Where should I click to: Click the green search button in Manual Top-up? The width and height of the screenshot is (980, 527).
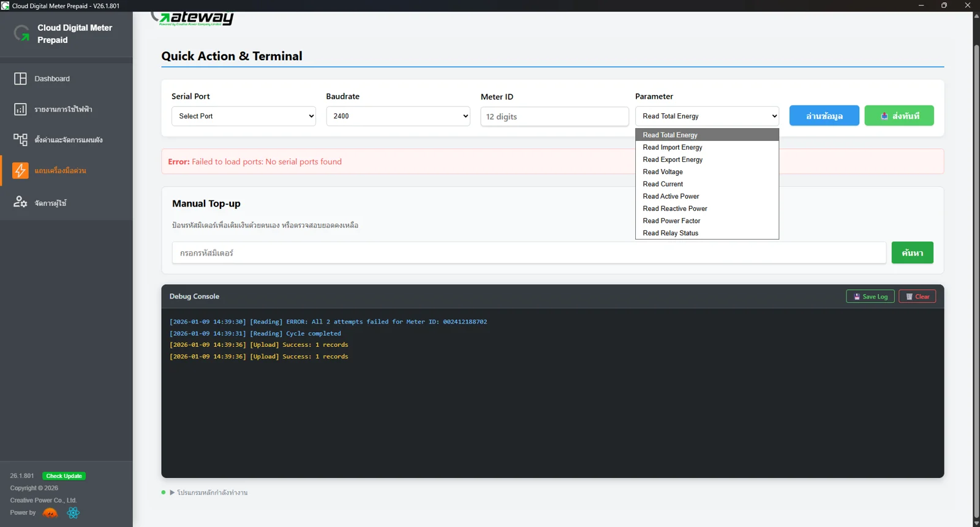point(912,252)
